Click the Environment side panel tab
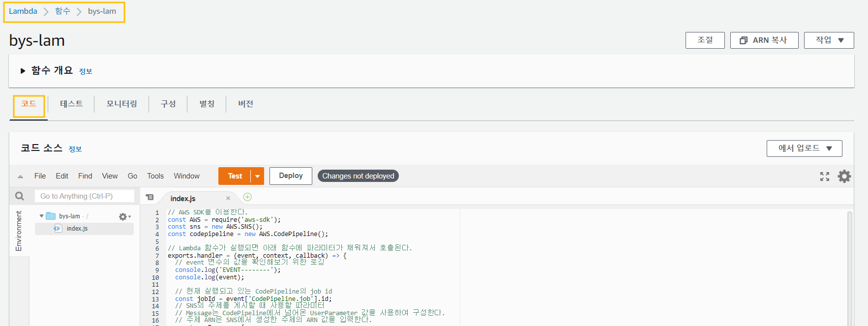 [x=19, y=231]
